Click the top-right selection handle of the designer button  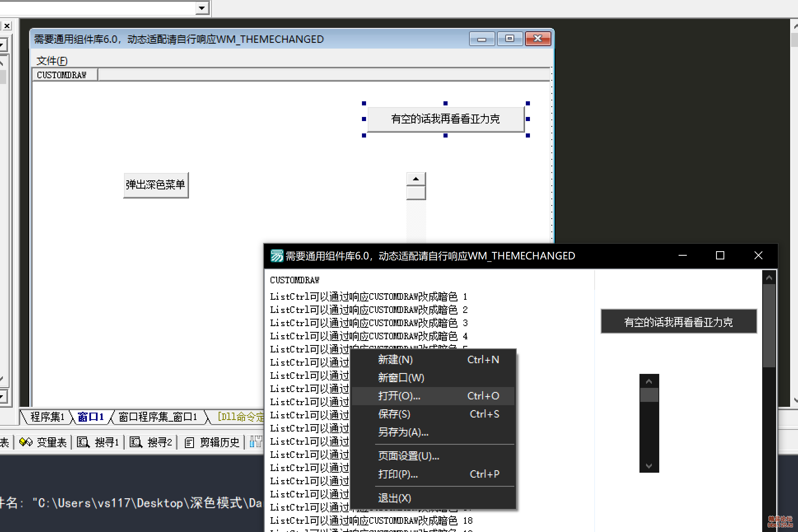click(528, 103)
